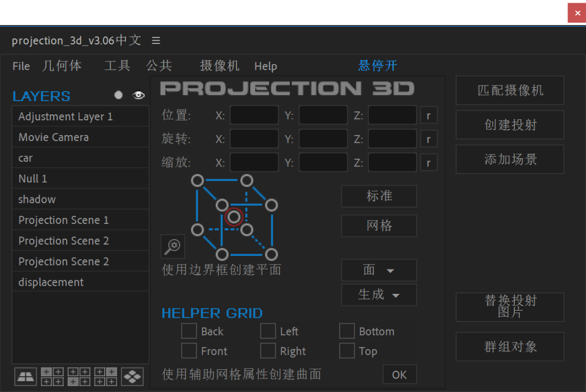
Task: Open the 几何体 menu
Action: 62,66
